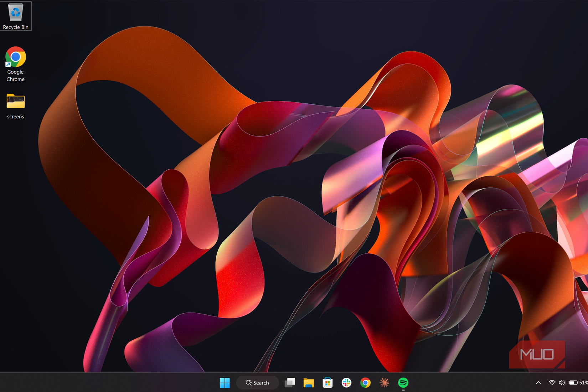Click the Recycle Bin label text
Image resolution: width=588 pixels, height=392 pixels.
[16, 27]
